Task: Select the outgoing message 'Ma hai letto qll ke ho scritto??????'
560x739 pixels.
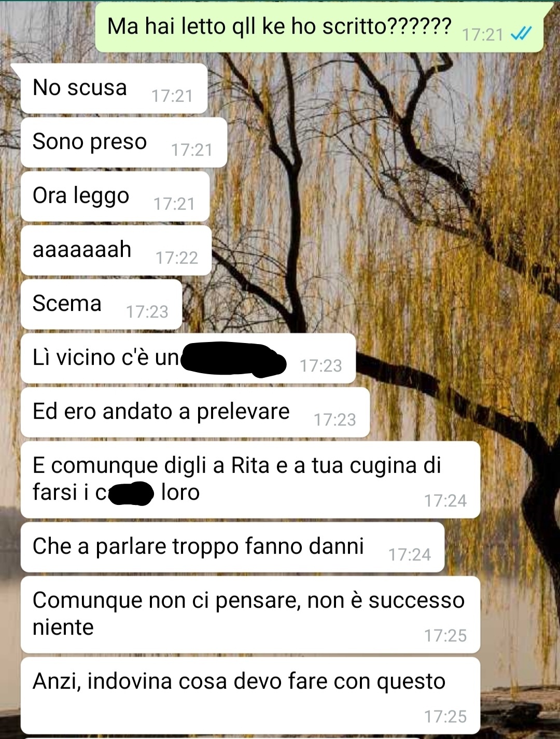Action: (x=319, y=27)
